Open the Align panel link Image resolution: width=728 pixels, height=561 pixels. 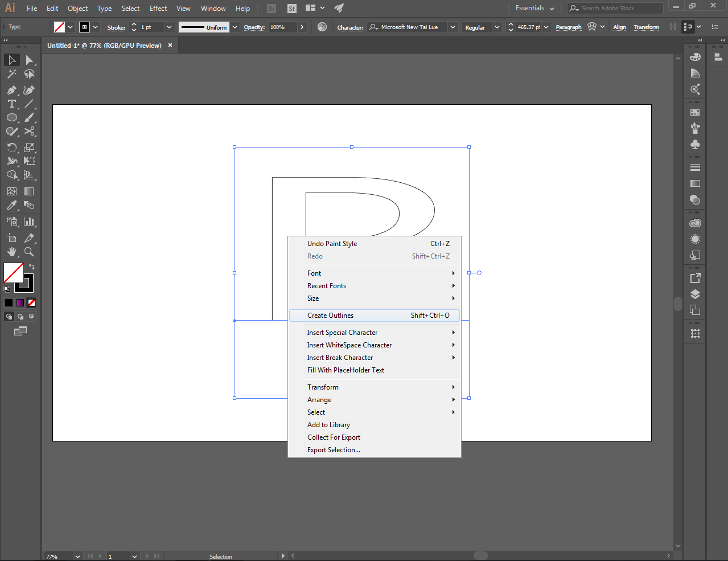pyautogui.click(x=619, y=27)
